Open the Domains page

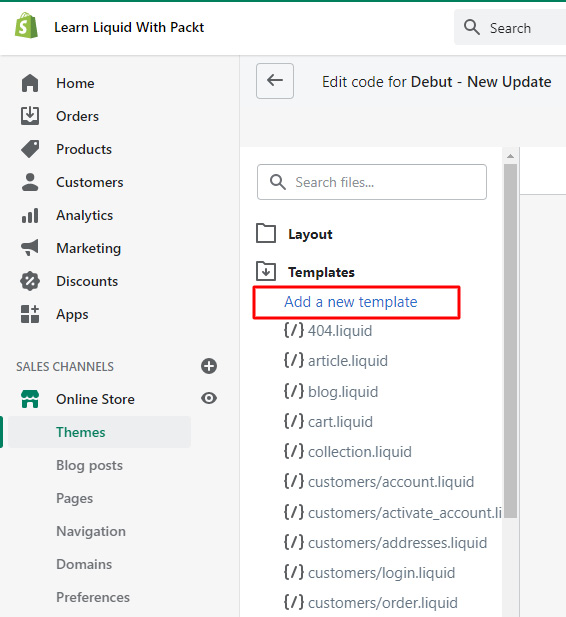[84, 564]
